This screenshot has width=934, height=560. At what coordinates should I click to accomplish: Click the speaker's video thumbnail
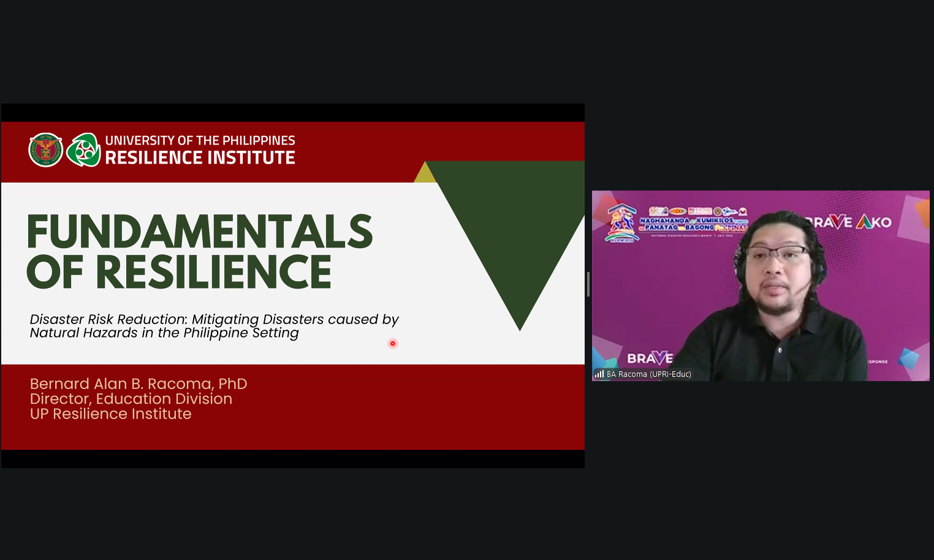click(761, 286)
